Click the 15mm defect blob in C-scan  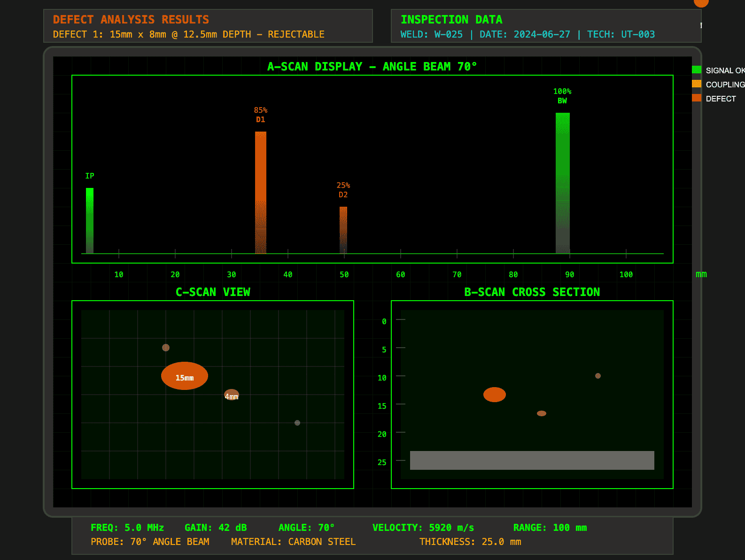click(x=185, y=376)
